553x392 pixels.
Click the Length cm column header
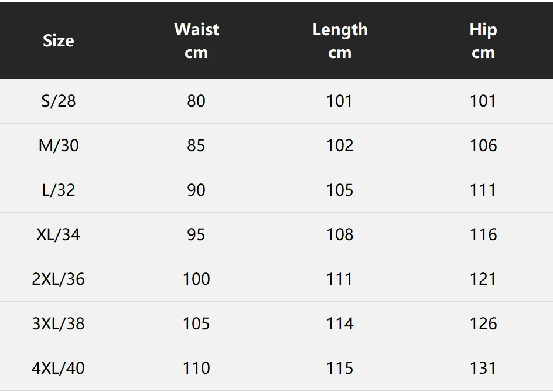tap(340, 40)
